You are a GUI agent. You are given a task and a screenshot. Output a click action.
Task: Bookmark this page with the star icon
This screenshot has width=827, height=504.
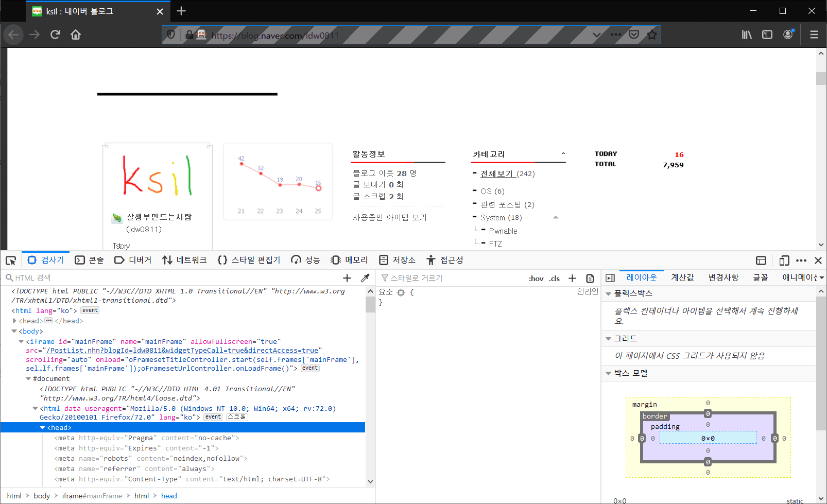pyautogui.click(x=652, y=34)
